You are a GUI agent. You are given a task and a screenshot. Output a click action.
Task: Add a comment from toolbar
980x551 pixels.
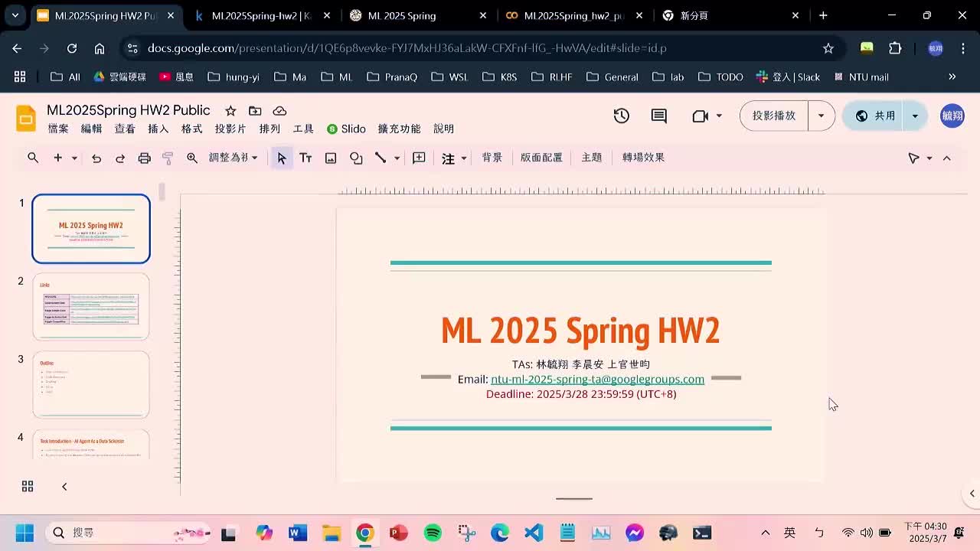tap(419, 158)
